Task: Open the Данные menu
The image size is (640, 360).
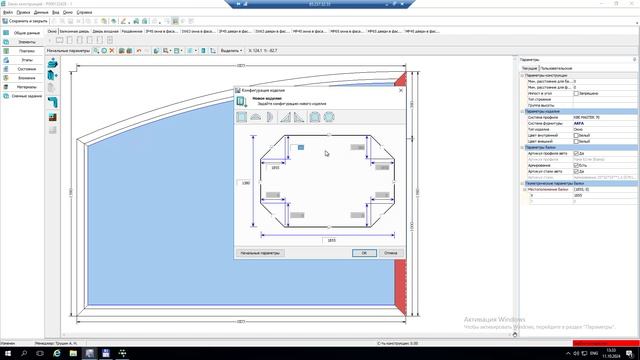Action: [41, 12]
